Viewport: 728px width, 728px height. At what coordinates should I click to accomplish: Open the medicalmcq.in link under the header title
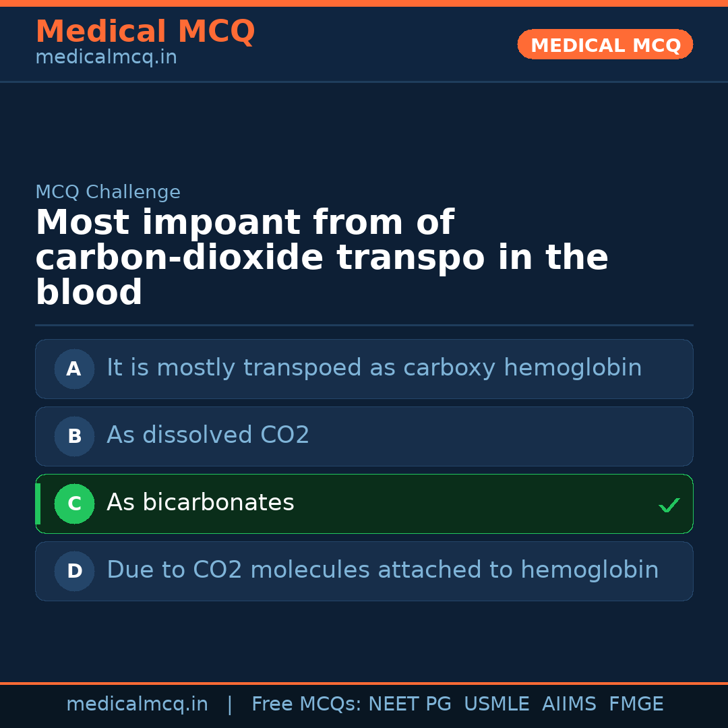click(x=106, y=58)
